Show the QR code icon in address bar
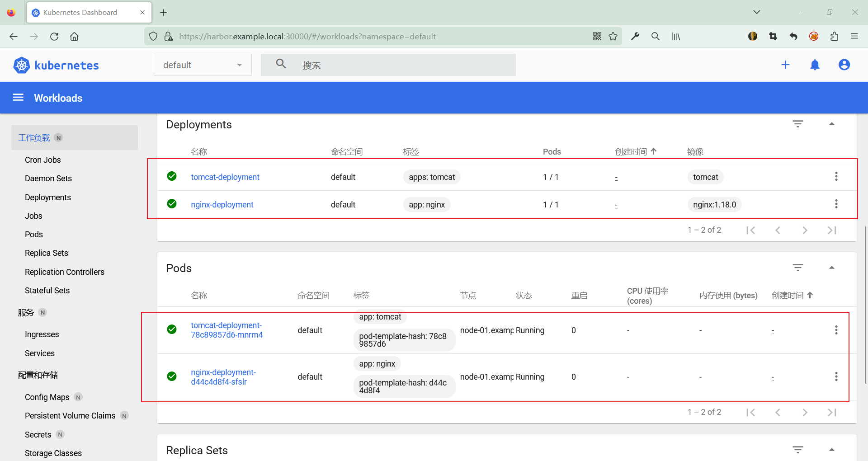 coord(597,36)
